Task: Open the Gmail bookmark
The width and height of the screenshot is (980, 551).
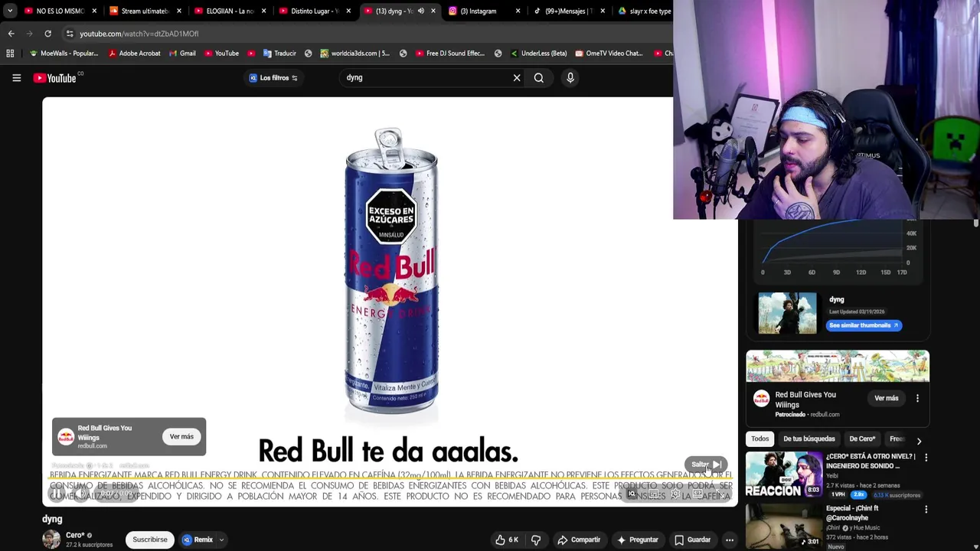Action: tap(182, 54)
